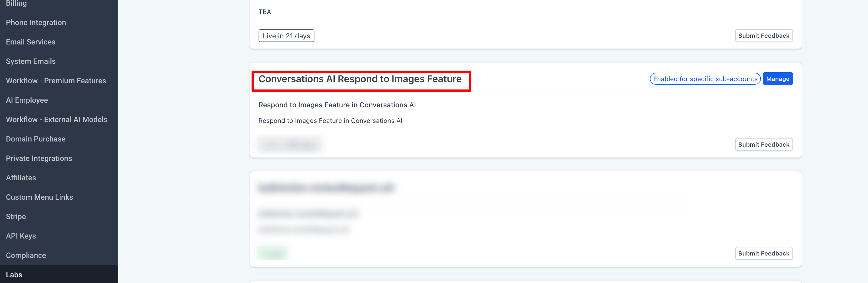
Task: Select Affiliates in the sidebar
Action: (x=21, y=178)
